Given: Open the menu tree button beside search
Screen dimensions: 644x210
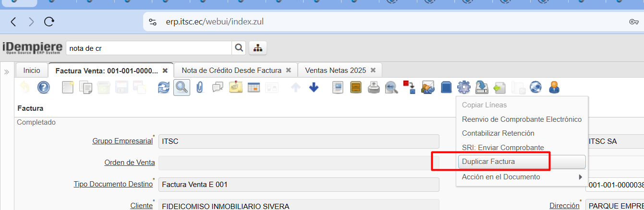Looking at the screenshot, I should click(x=258, y=48).
